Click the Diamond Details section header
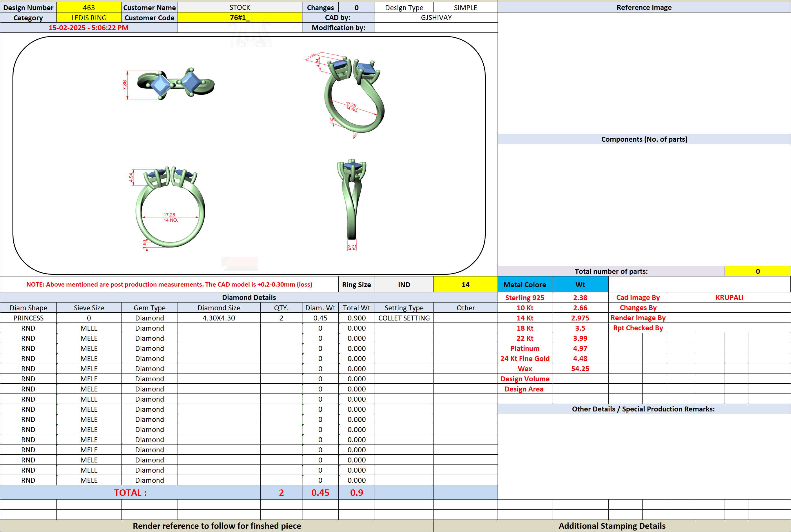791x532 pixels. coord(249,298)
